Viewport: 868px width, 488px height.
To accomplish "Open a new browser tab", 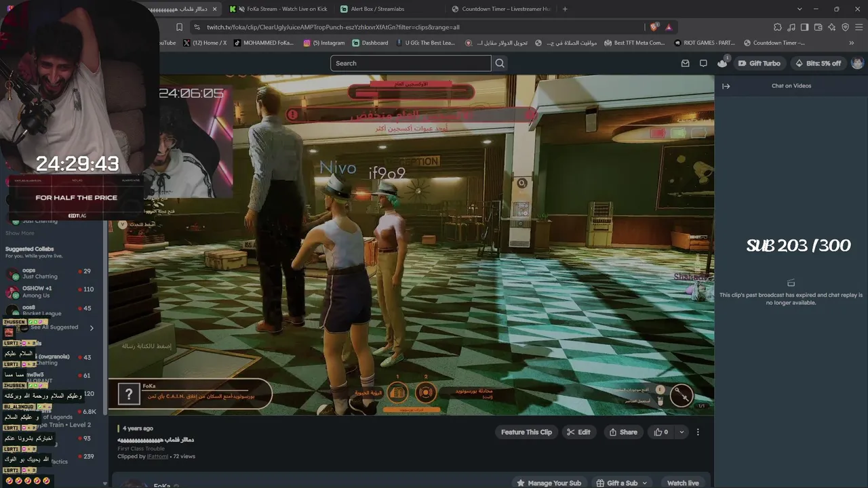I will coord(565,9).
